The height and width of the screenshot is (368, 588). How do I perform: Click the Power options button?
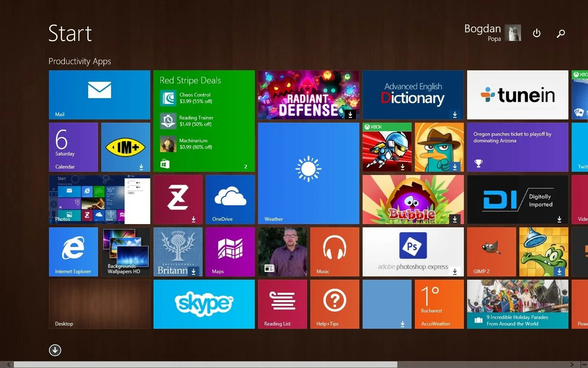(x=537, y=33)
